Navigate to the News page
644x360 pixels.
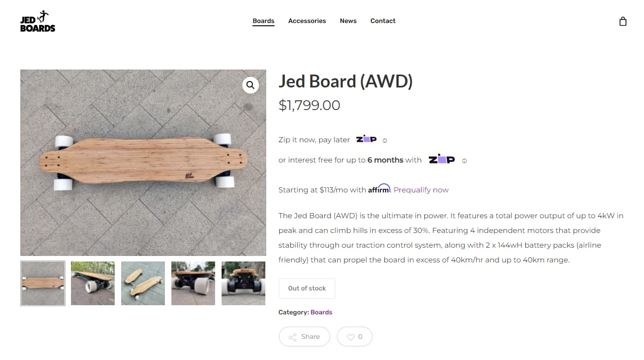(x=348, y=21)
